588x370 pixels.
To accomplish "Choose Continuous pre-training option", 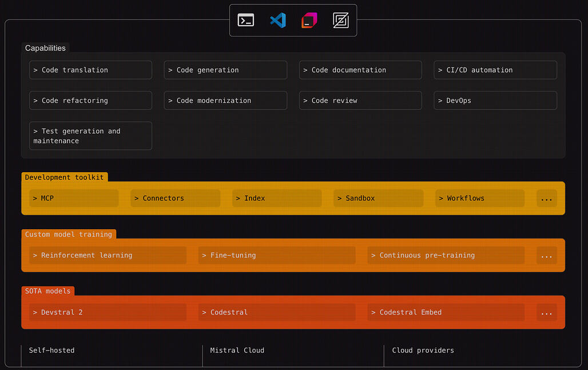I will point(446,255).
